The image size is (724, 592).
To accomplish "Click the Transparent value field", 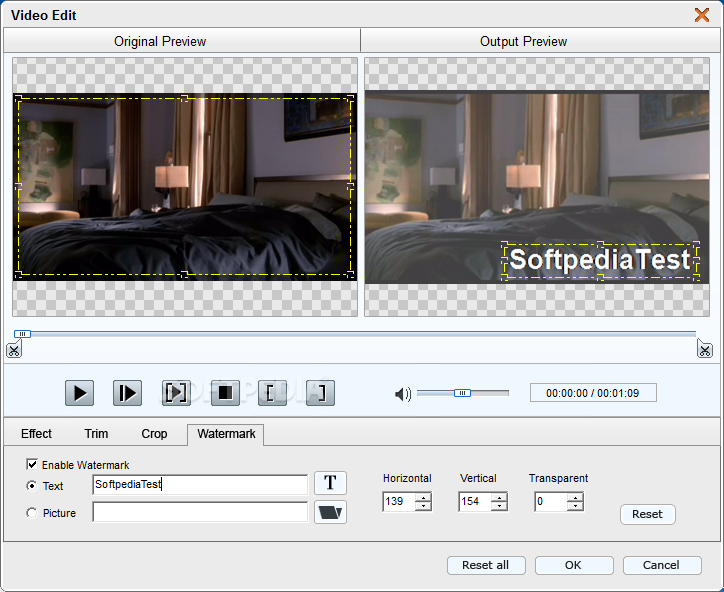I will [551, 501].
